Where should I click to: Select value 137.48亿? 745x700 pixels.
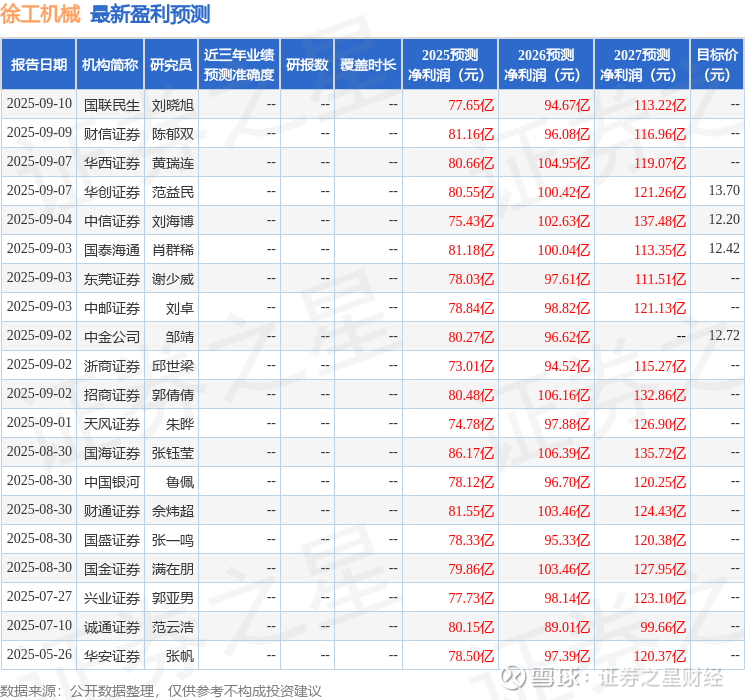click(x=659, y=221)
